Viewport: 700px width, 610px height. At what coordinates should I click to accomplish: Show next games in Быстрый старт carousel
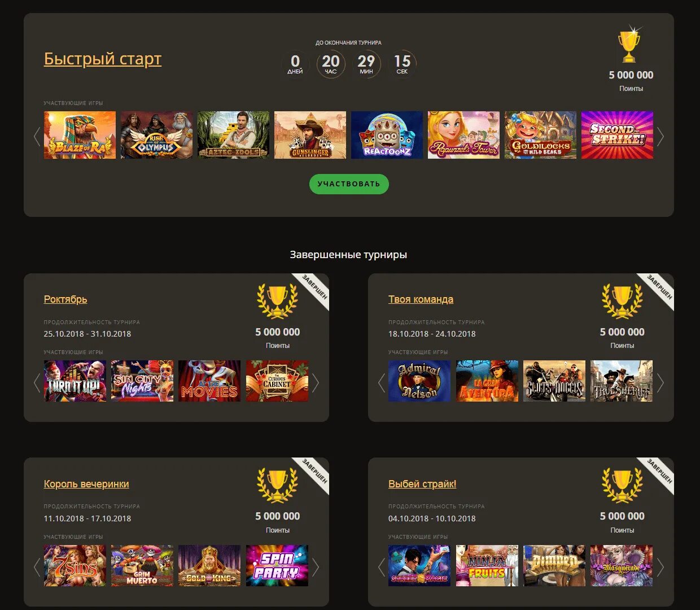click(x=660, y=136)
